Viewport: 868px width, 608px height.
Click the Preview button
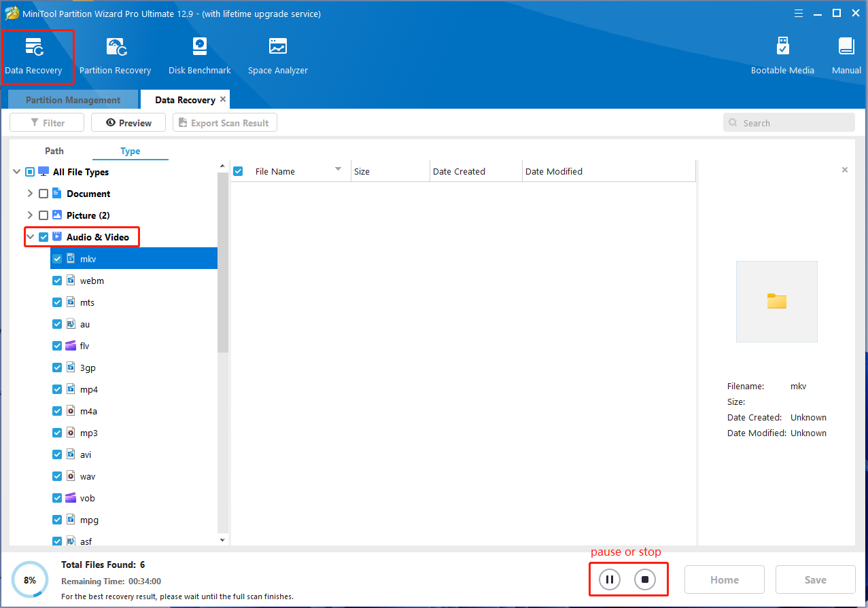pyautogui.click(x=128, y=123)
